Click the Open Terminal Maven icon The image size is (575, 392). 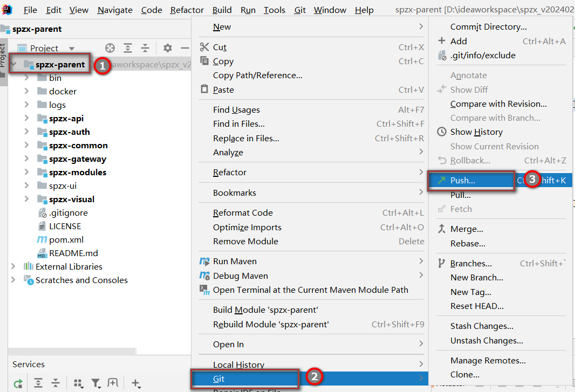pyautogui.click(x=204, y=290)
